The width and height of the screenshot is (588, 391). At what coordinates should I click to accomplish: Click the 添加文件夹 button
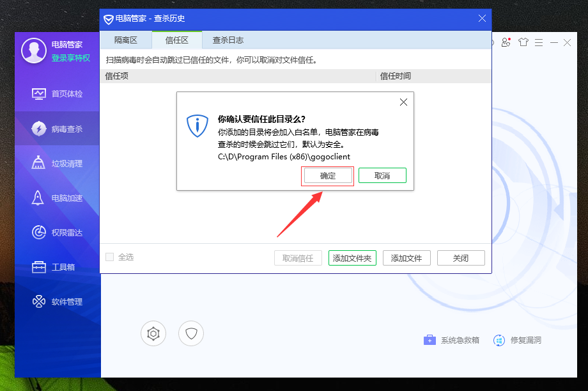click(352, 258)
